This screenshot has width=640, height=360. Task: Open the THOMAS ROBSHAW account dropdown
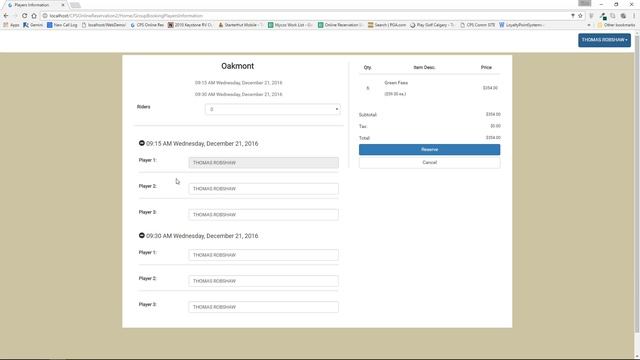click(x=604, y=40)
